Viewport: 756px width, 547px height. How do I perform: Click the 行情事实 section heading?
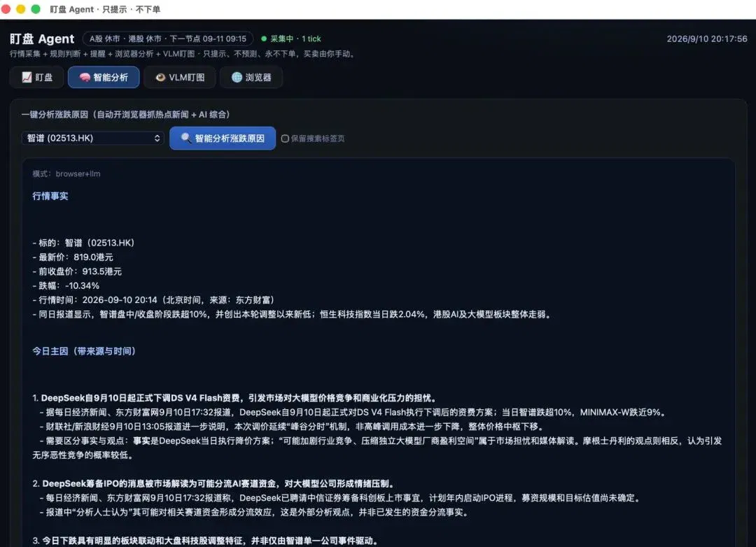[x=50, y=196]
